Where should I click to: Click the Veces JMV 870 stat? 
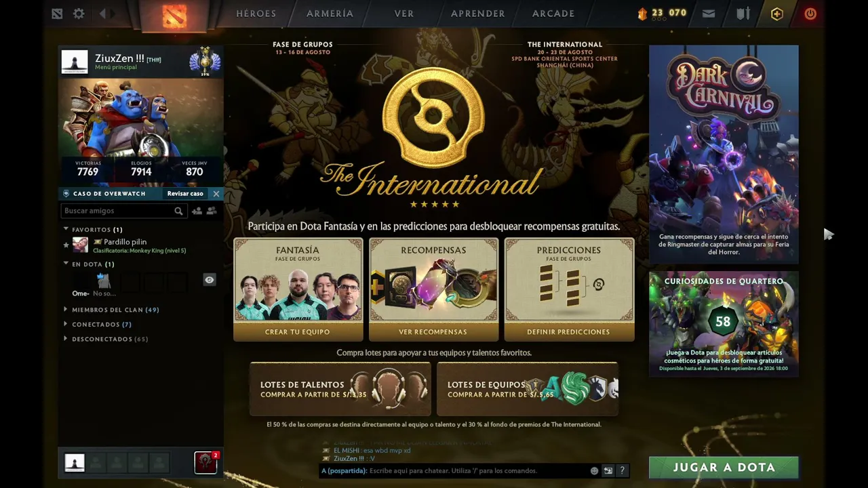coord(195,169)
